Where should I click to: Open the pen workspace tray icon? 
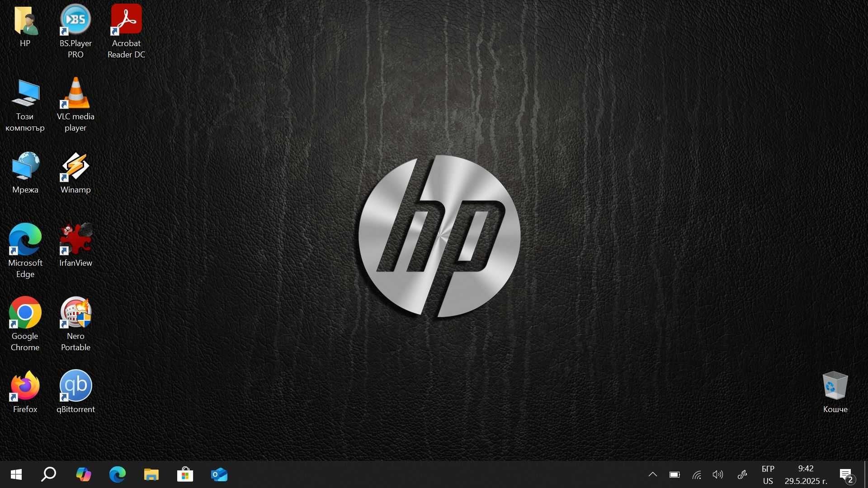[742, 474]
